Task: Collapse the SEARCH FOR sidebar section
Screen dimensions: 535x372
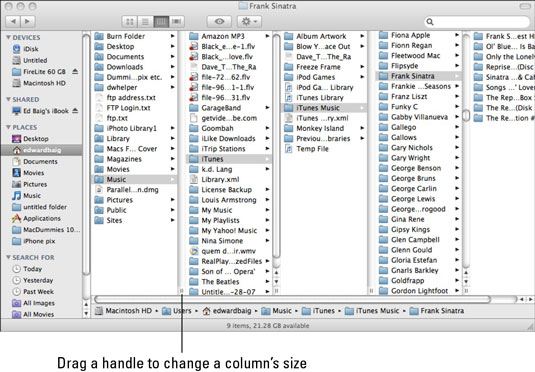Action: 8,257
